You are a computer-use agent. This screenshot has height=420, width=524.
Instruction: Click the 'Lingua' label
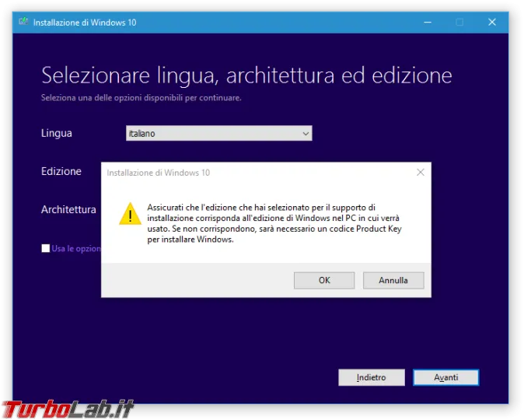coord(57,133)
